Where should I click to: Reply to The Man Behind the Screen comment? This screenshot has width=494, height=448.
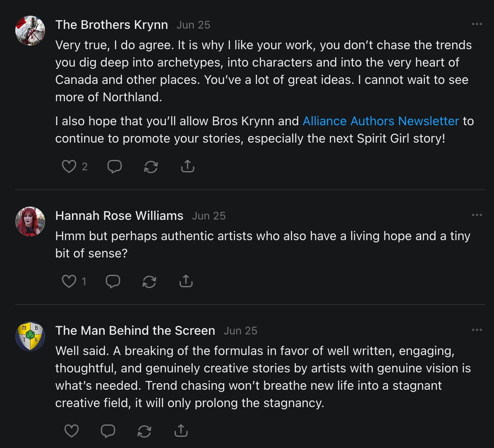tap(108, 431)
